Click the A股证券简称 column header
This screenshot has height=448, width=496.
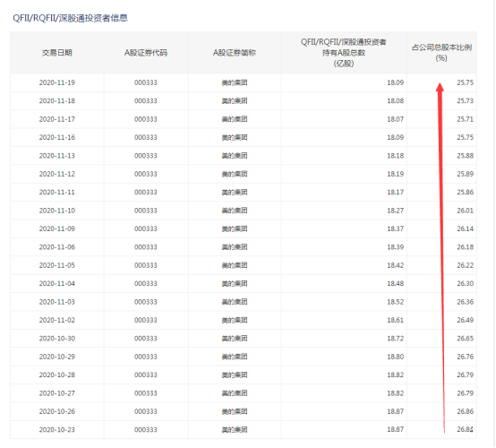[235, 53]
